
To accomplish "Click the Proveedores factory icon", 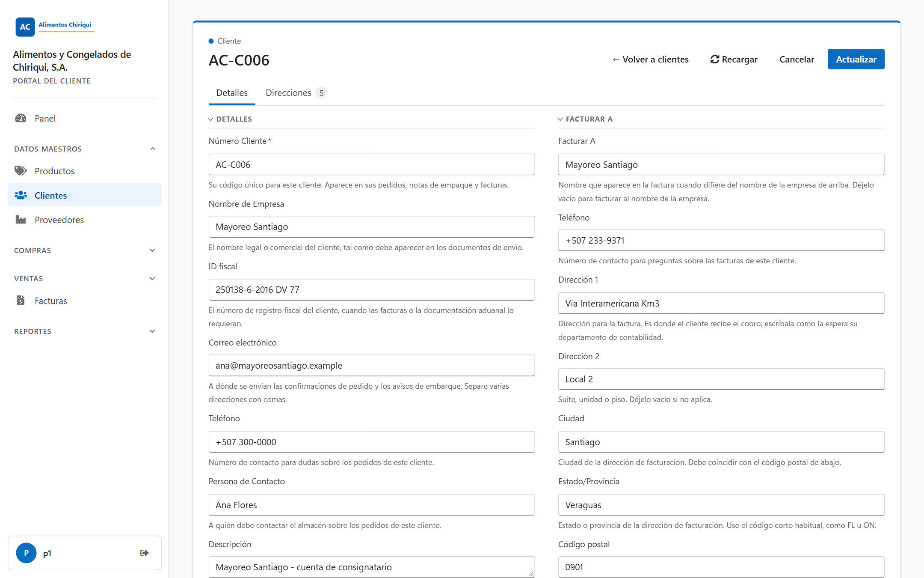I will pos(21,220).
